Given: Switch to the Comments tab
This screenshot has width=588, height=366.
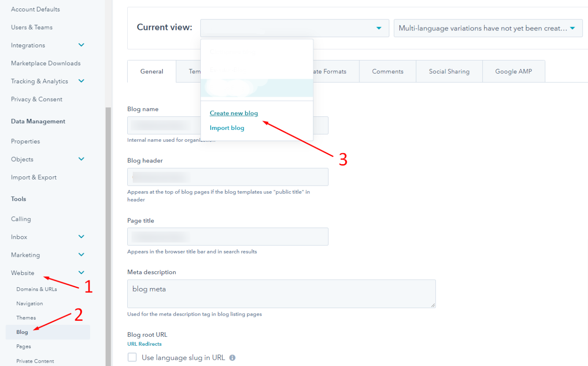Looking at the screenshot, I should pos(388,72).
